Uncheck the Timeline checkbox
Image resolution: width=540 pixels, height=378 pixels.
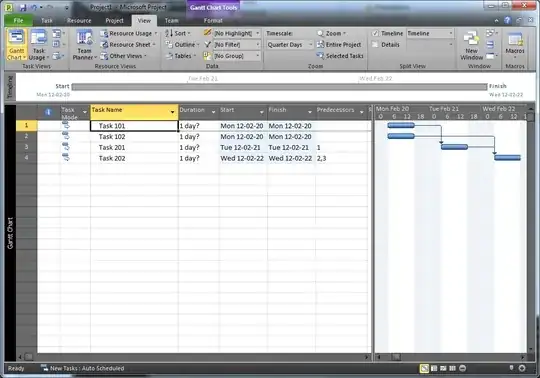[375, 33]
